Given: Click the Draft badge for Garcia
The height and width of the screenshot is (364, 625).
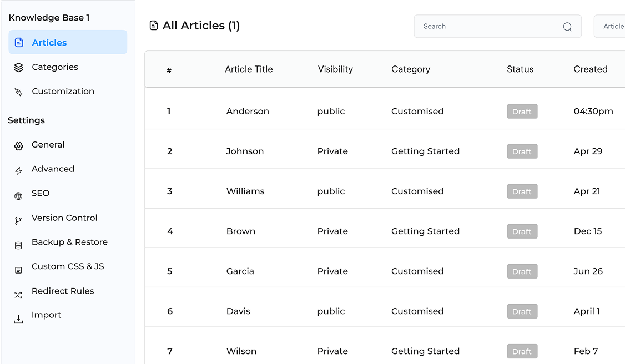Looking at the screenshot, I should click(x=522, y=271).
